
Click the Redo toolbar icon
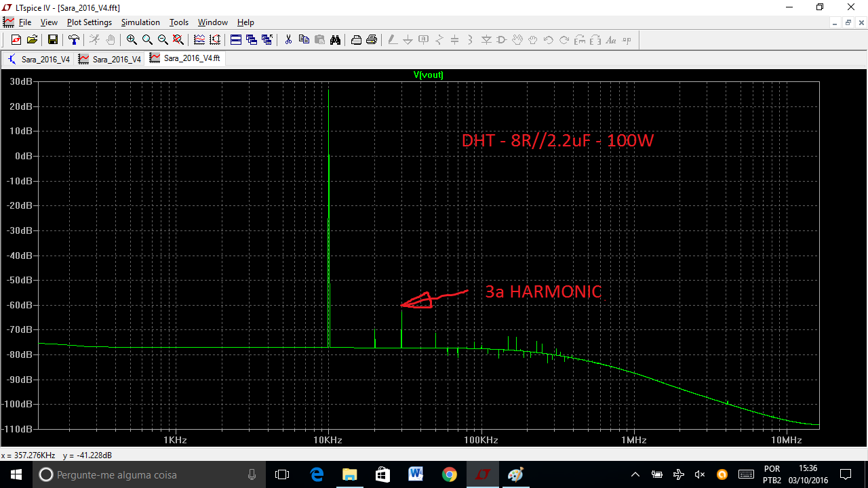click(x=564, y=40)
